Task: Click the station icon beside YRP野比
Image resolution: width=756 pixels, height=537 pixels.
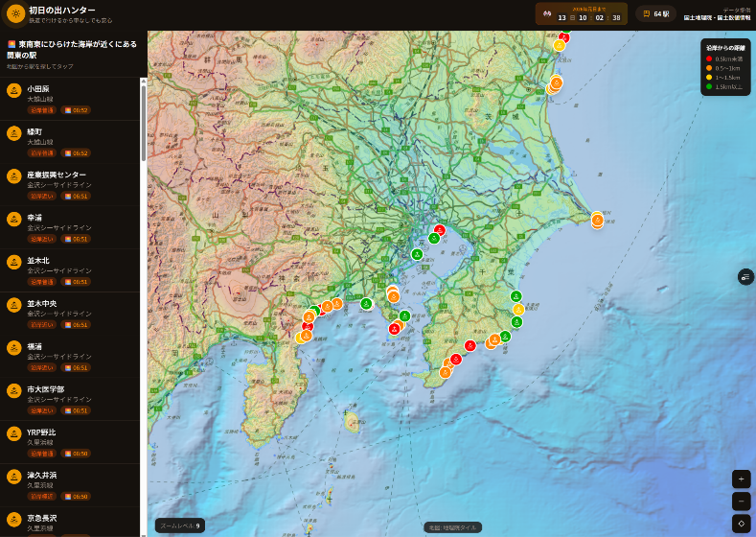Action: pos(14,433)
